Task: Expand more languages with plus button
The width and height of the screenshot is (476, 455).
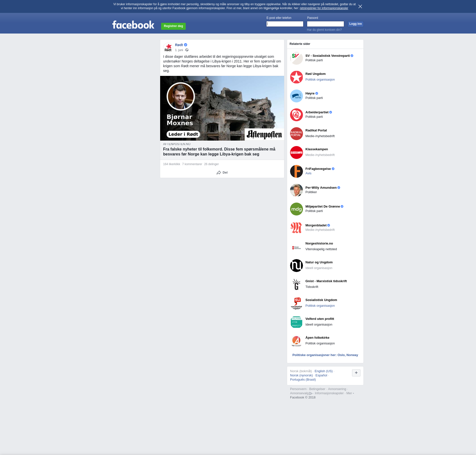Action: [x=356, y=373]
